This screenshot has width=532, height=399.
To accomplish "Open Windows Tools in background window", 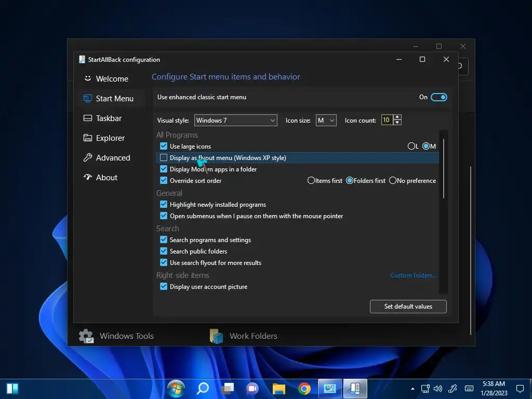I will 116,336.
